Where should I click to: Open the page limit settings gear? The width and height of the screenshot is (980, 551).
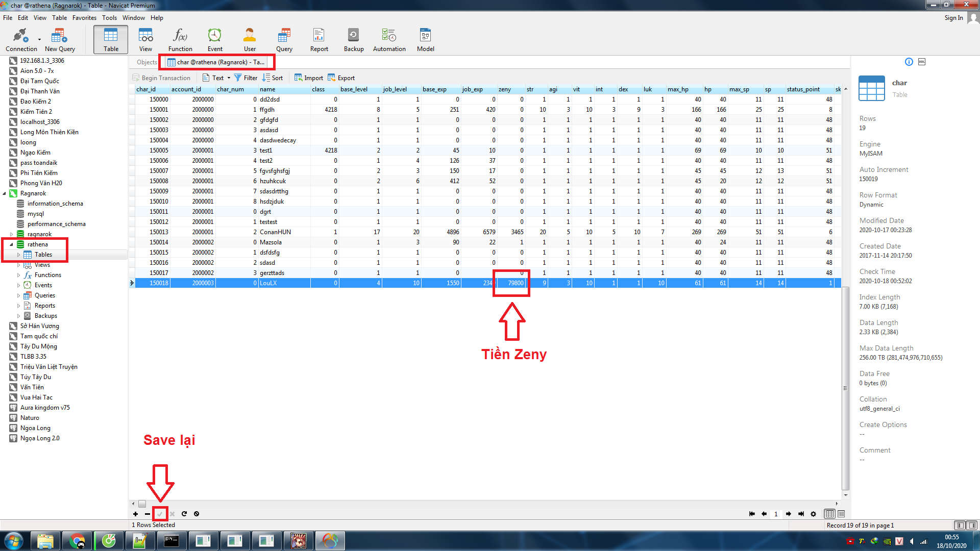pyautogui.click(x=813, y=514)
